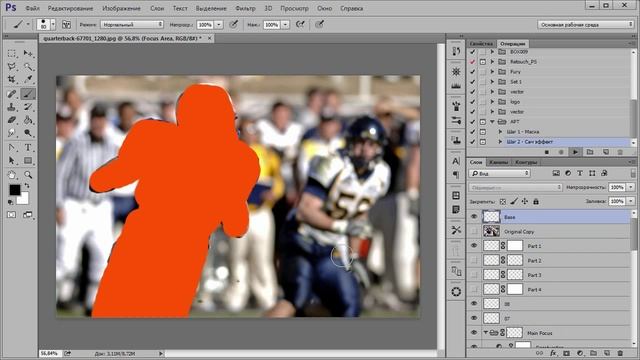The width and height of the screenshot is (640, 360).
Task: Select the Brush tool in toolbox
Action: [28, 94]
